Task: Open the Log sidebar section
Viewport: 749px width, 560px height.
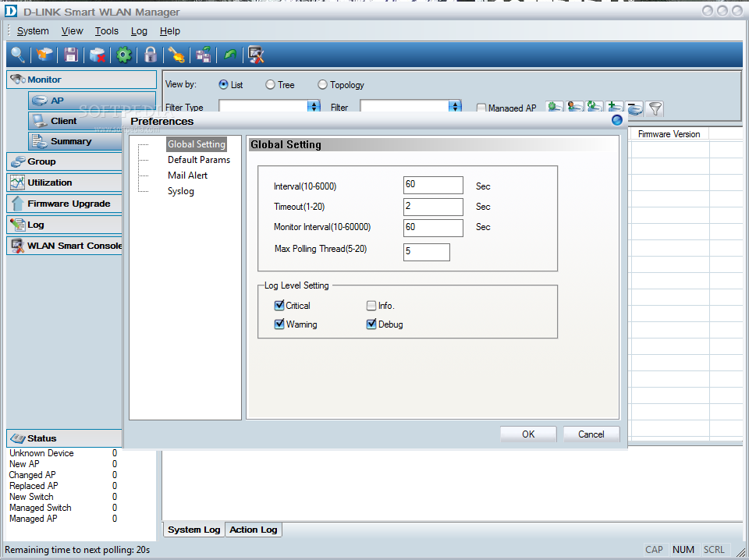Action: 64,225
